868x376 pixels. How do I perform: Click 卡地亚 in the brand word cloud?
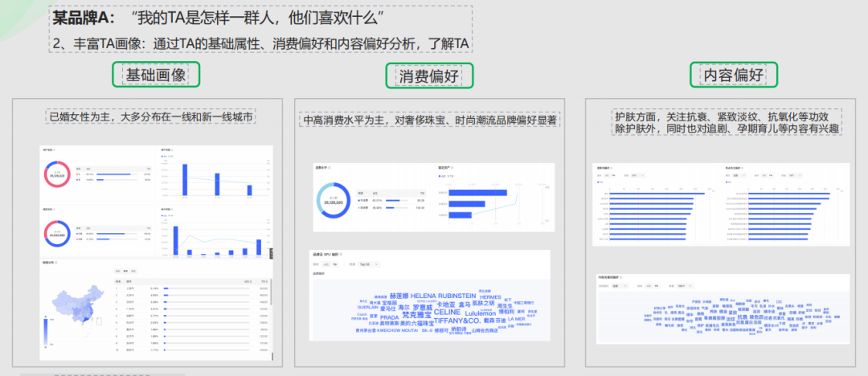coord(445,304)
